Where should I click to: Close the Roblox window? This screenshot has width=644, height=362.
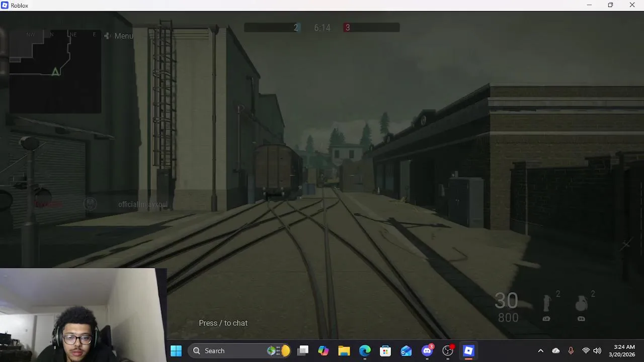pyautogui.click(x=632, y=5)
